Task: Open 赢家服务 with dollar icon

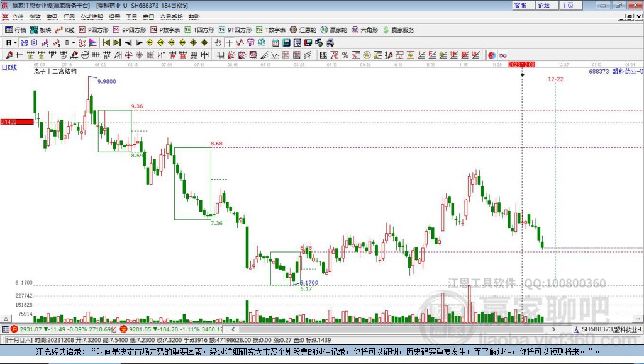Action: (x=398, y=30)
